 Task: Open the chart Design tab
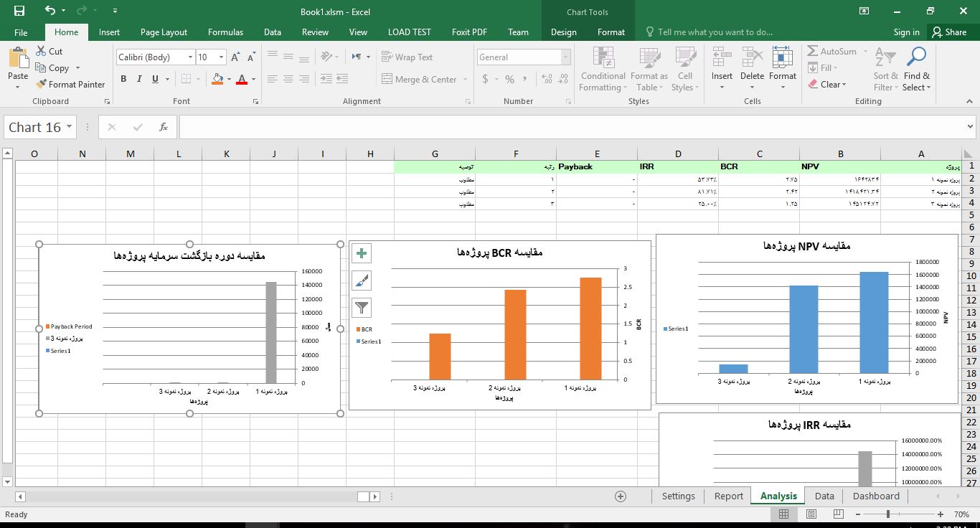(x=563, y=32)
